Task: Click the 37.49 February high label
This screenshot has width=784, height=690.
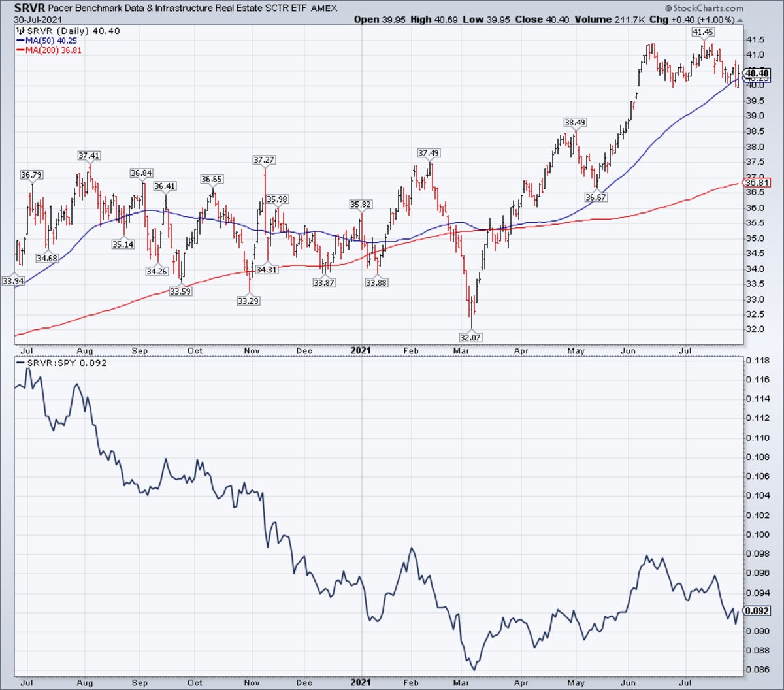Action: (429, 153)
